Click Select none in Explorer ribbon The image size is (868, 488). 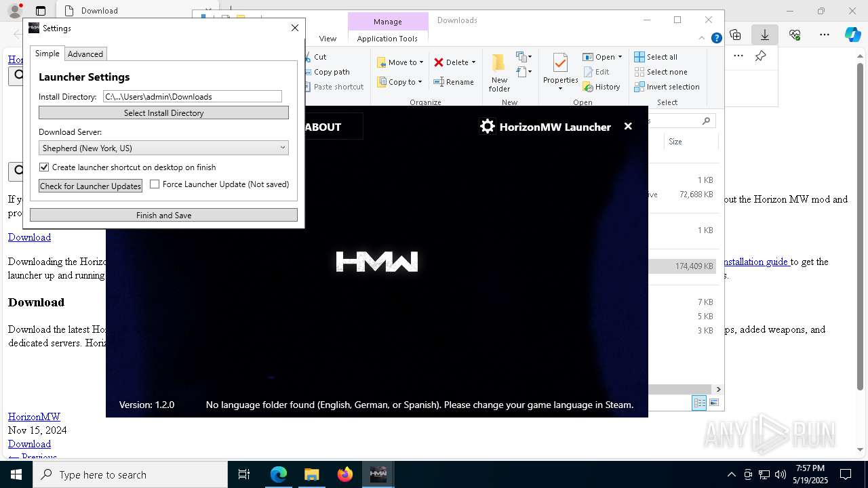point(661,72)
